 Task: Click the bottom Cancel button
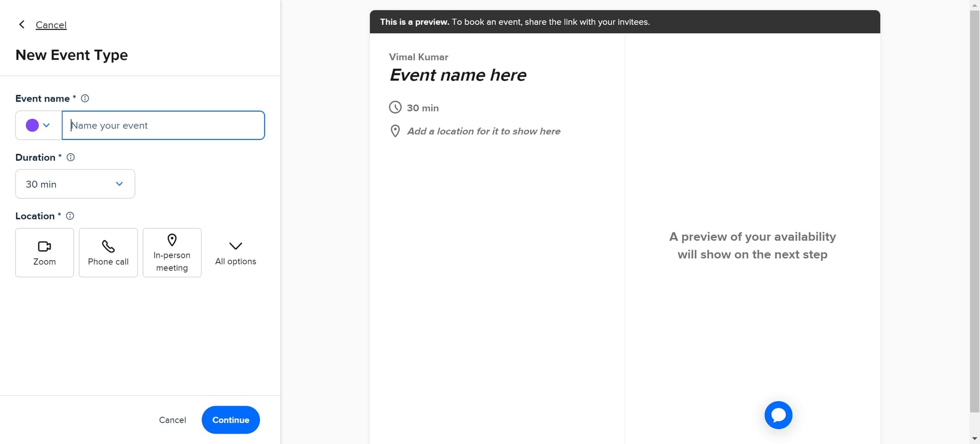[172, 420]
